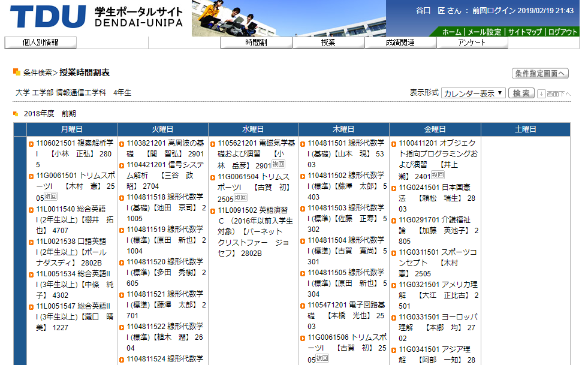
Task: Click the 複回 badge on course 1105621201
Action: [x=279, y=164]
